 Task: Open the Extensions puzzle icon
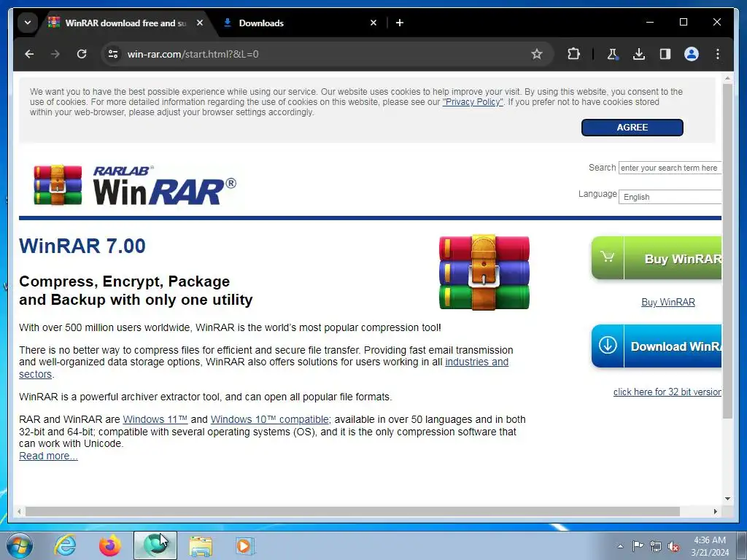click(573, 54)
